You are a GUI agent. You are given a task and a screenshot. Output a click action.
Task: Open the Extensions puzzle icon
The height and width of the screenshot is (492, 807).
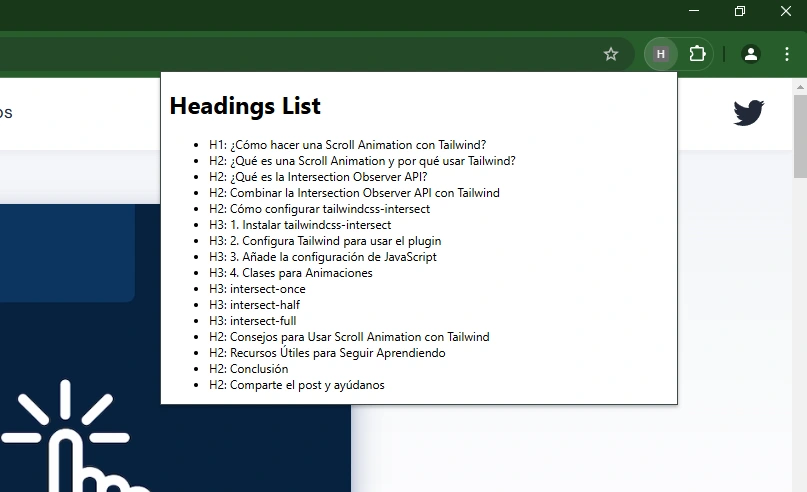point(697,54)
